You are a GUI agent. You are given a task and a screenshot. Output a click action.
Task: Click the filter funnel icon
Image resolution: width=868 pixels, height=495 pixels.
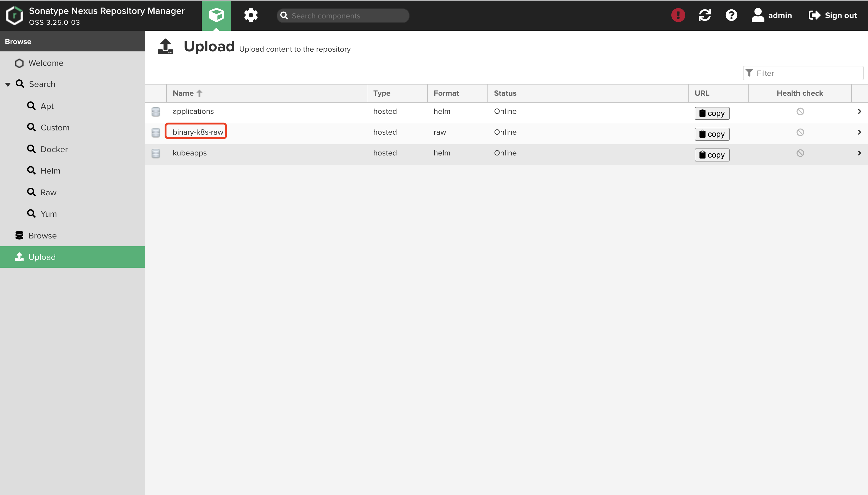coord(749,73)
